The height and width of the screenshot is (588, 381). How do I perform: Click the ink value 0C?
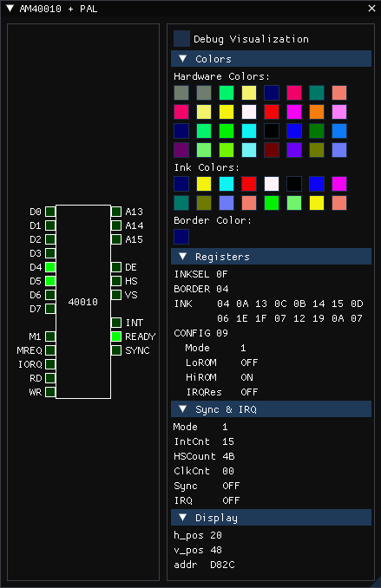(280, 304)
